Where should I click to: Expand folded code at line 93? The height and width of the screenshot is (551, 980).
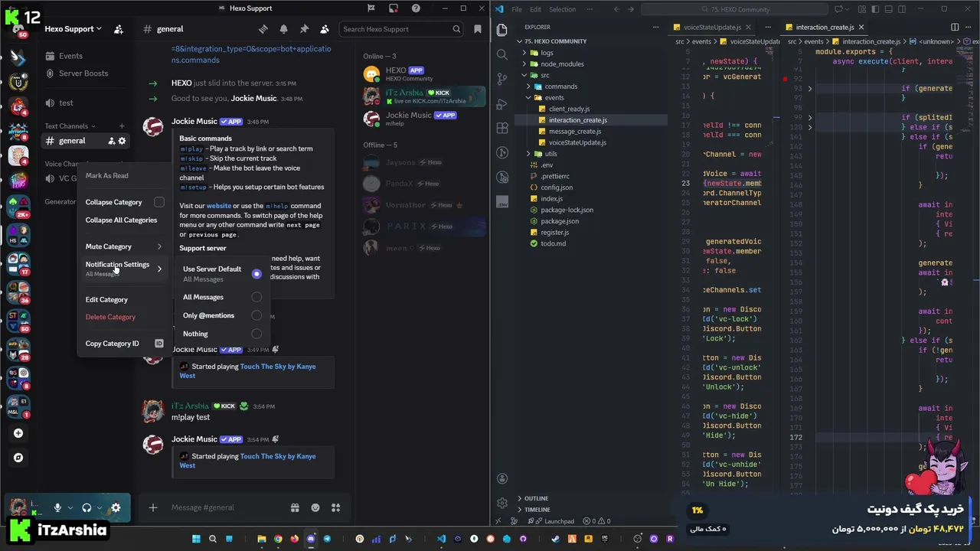coord(810,89)
